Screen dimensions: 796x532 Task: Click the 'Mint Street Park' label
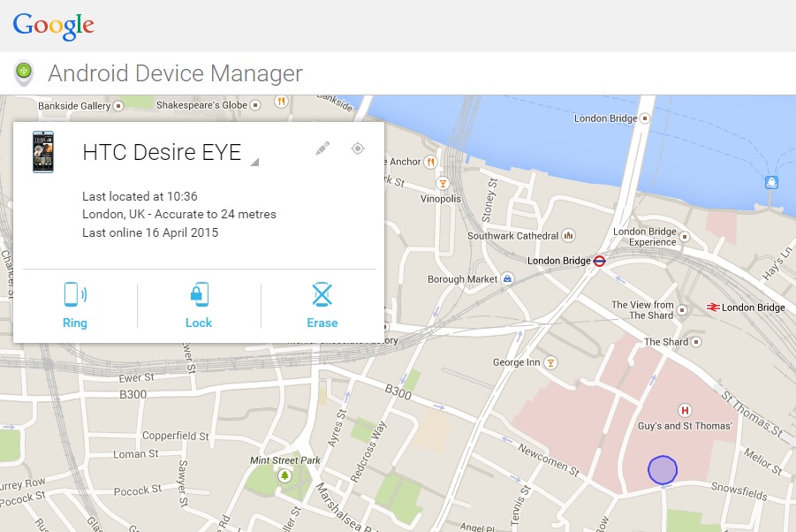point(284,460)
